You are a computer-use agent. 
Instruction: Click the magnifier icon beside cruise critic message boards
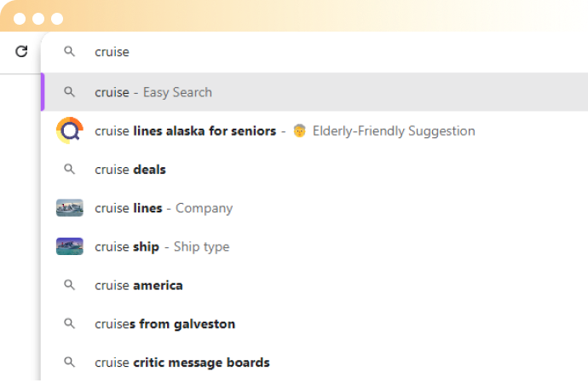(x=69, y=362)
